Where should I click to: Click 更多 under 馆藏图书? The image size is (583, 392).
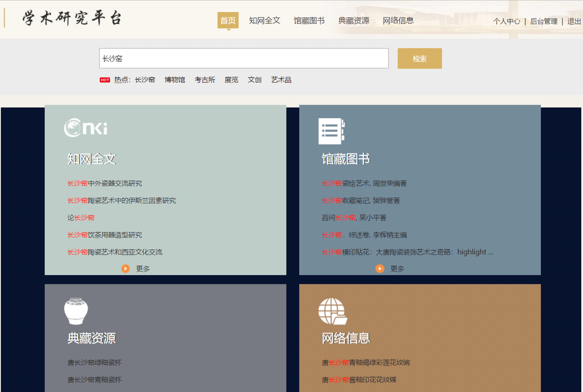(397, 269)
